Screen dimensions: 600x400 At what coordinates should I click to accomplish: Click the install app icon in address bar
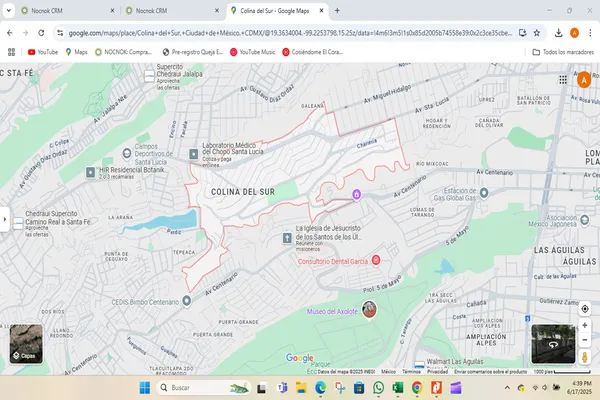pos(522,33)
